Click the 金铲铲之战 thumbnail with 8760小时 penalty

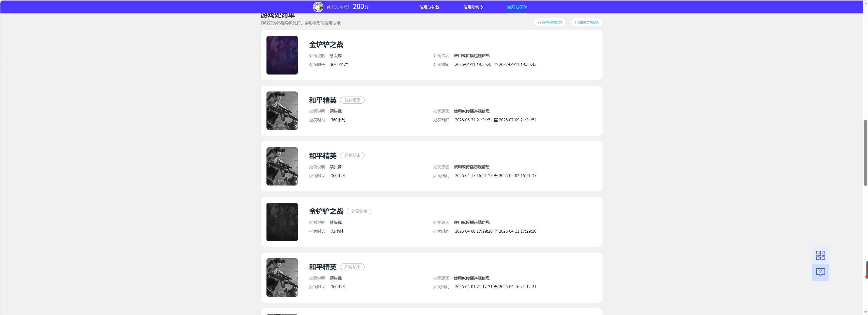(x=282, y=55)
